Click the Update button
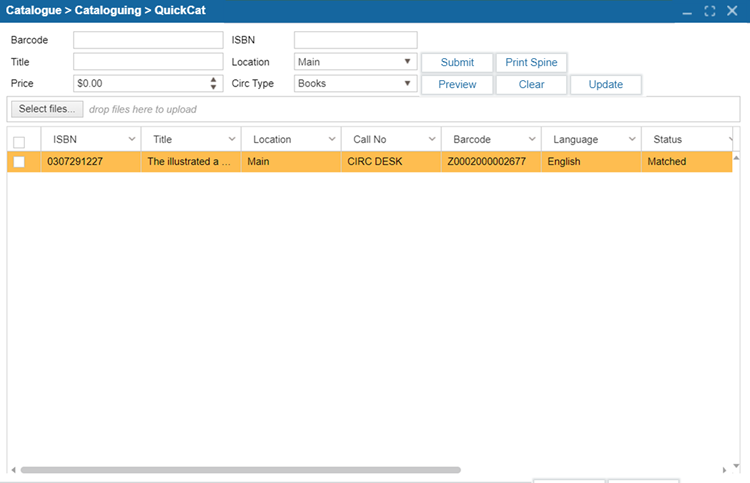Viewport: 750px width, 483px height. [606, 85]
